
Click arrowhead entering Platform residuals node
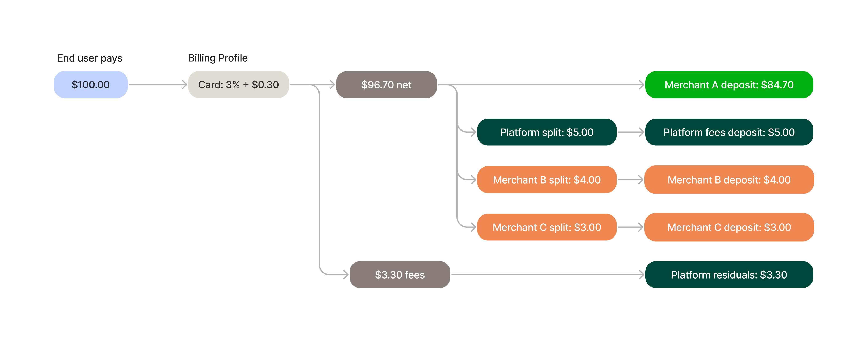tap(641, 275)
